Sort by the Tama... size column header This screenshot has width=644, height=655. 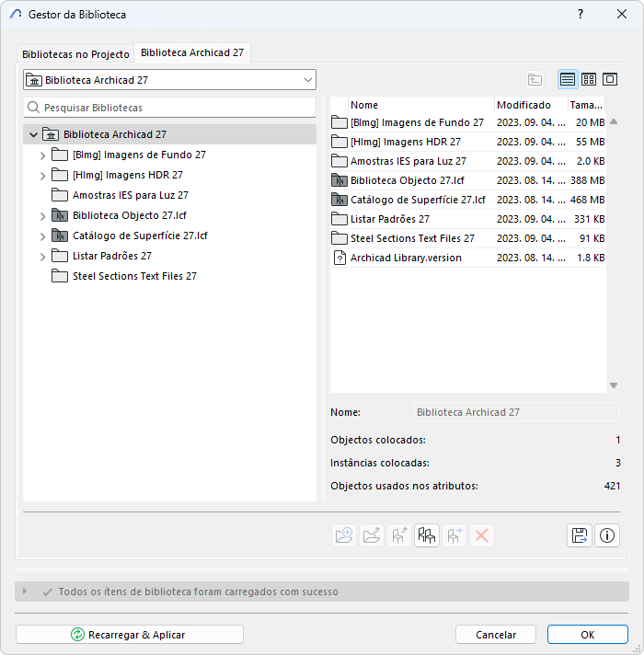[x=586, y=105]
